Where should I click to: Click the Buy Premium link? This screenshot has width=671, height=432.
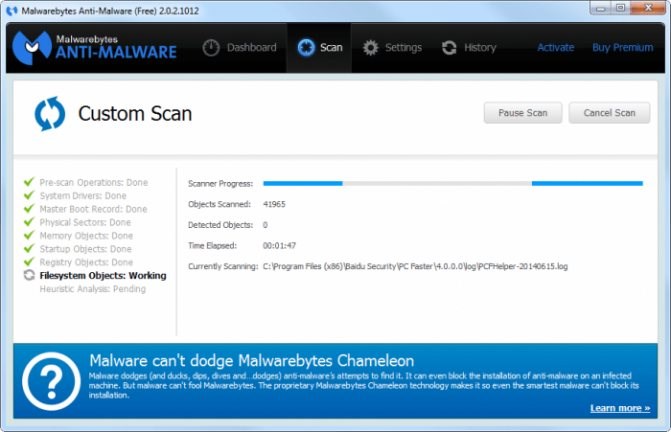[x=623, y=47]
